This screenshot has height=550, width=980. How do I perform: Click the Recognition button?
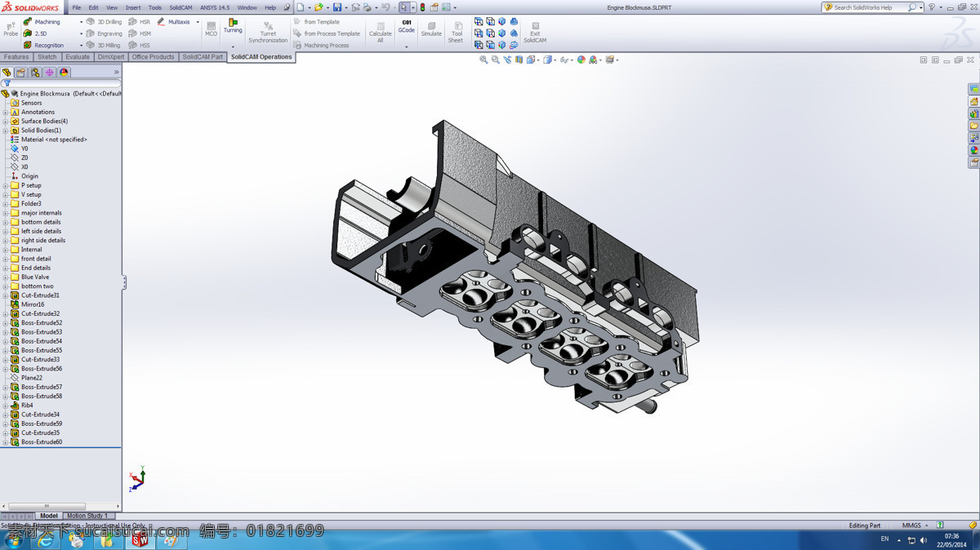[43, 46]
